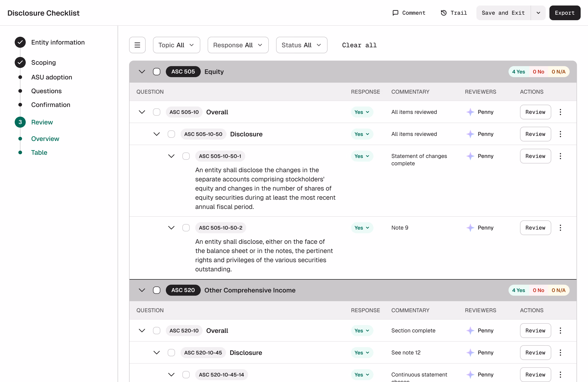Open Questions in the sidebar
Image resolution: width=588 pixels, height=382 pixels.
coord(46,91)
